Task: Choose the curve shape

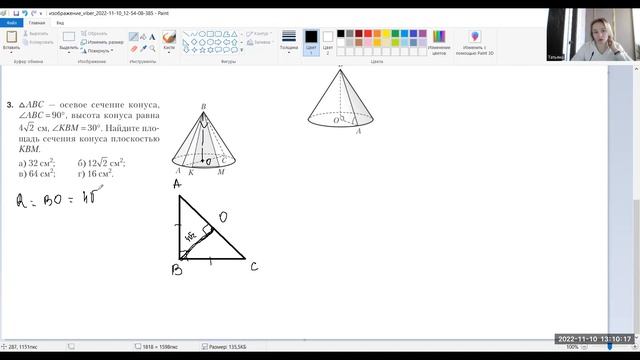Action: [194, 34]
